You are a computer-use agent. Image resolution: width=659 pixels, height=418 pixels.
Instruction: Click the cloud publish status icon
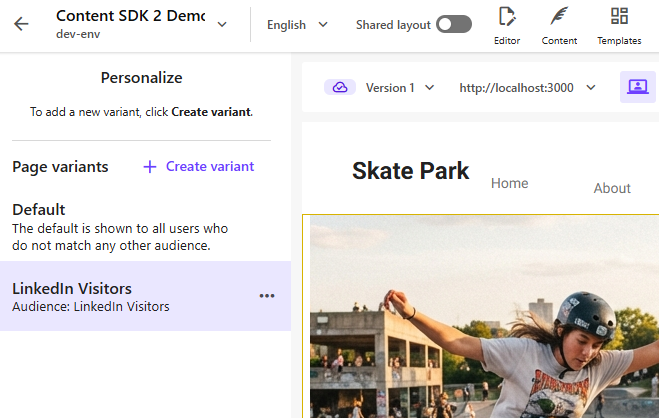[340, 87]
